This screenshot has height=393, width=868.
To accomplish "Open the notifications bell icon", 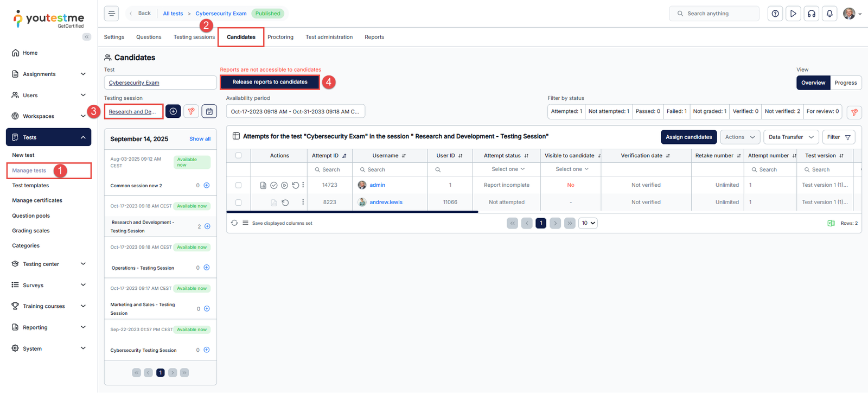I will click(829, 14).
